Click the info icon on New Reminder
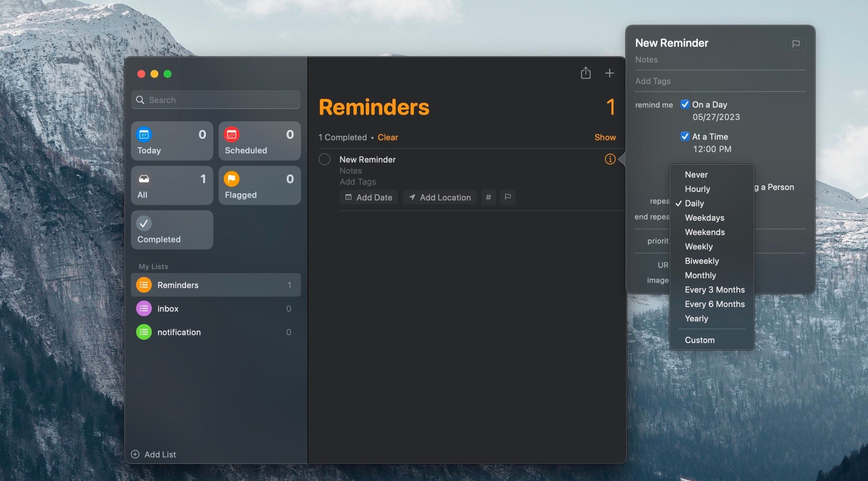 pyautogui.click(x=610, y=159)
